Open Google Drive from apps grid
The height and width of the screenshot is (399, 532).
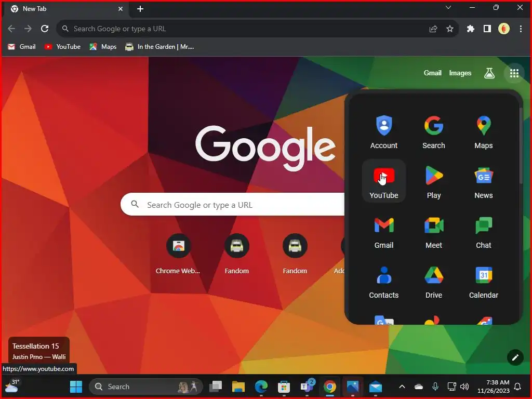434,281
